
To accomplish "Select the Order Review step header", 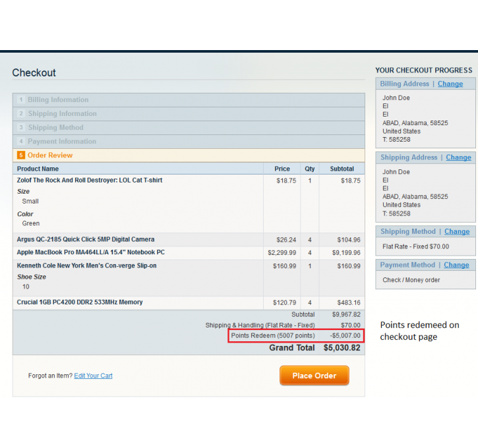I will 189,155.
